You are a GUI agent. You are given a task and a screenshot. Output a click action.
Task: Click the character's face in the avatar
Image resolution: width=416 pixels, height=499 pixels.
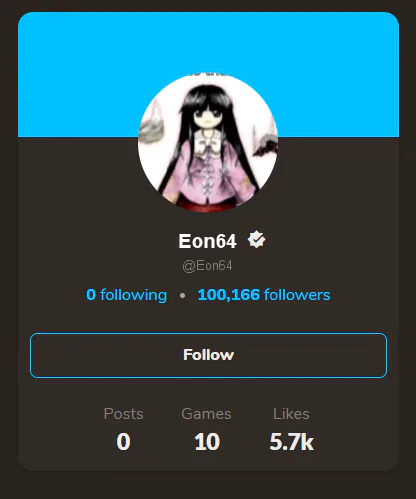click(x=208, y=117)
